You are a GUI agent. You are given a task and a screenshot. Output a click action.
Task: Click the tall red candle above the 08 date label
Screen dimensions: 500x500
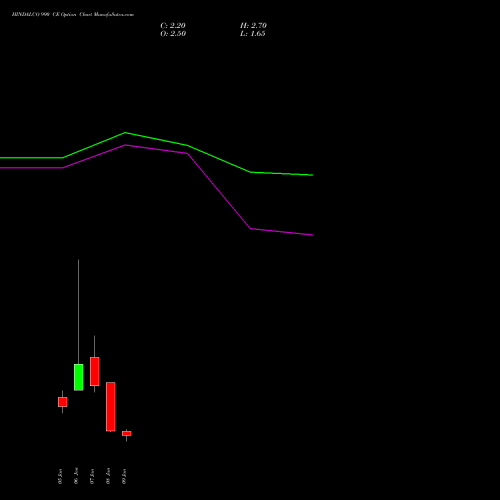click(x=111, y=406)
